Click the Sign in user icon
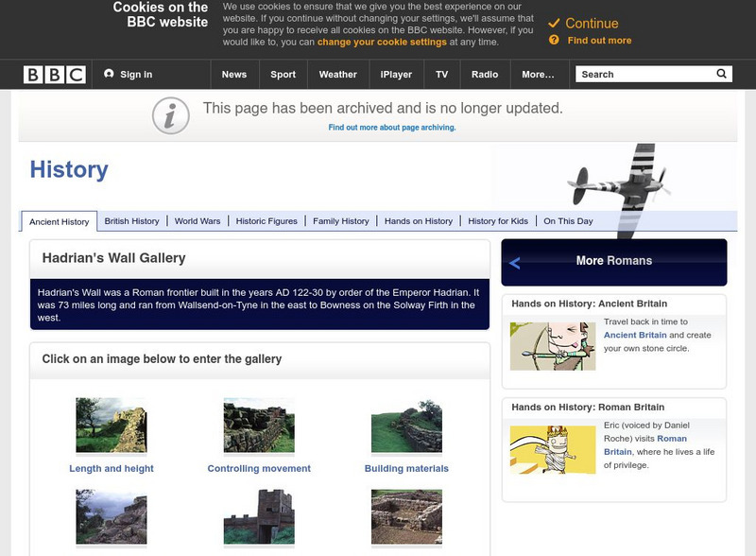 point(109,74)
